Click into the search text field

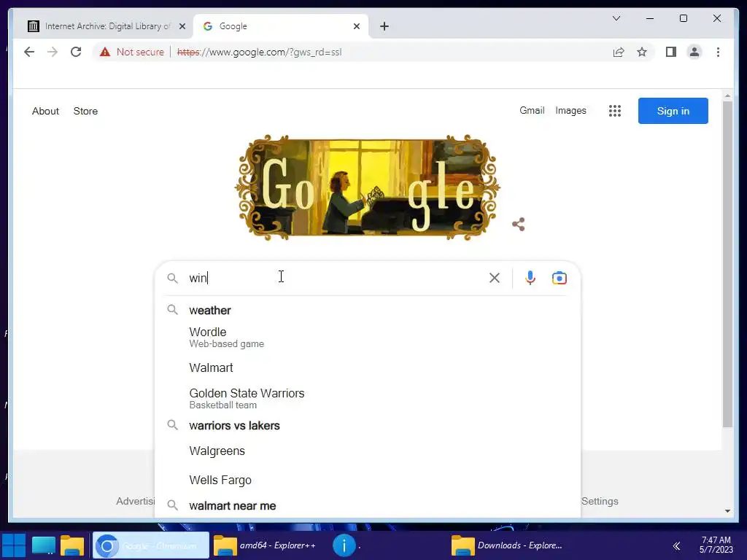pyautogui.click(x=333, y=278)
